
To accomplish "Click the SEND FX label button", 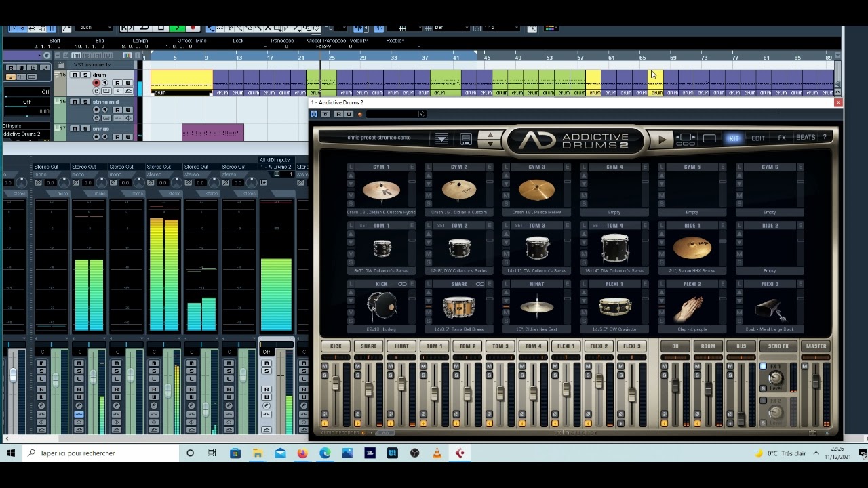I will pos(778,346).
